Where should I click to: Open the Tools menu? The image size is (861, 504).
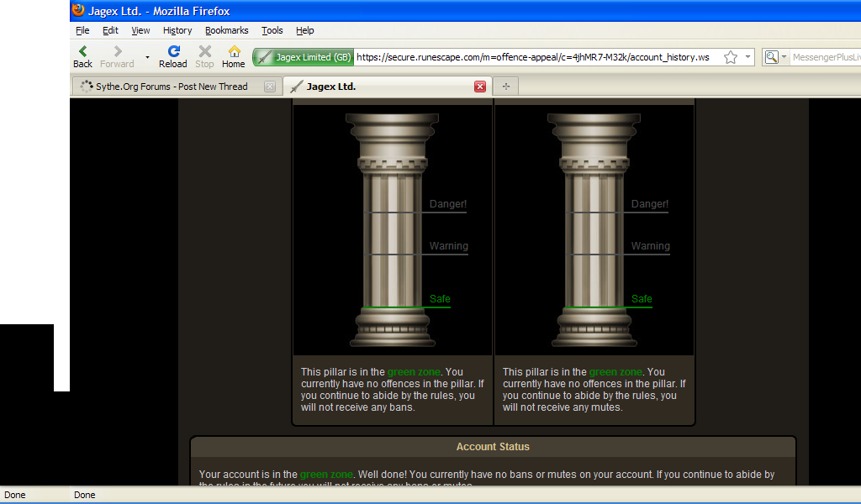(x=272, y=30)
